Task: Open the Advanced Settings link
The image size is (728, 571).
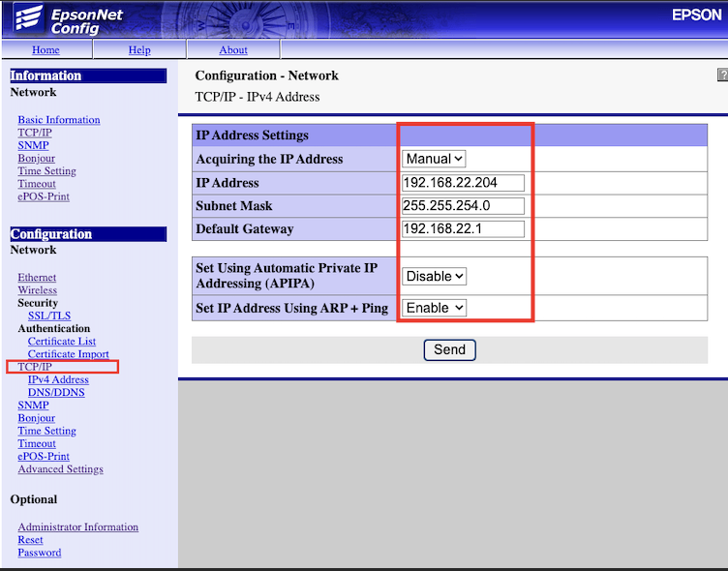Action: tap(60, 469)
